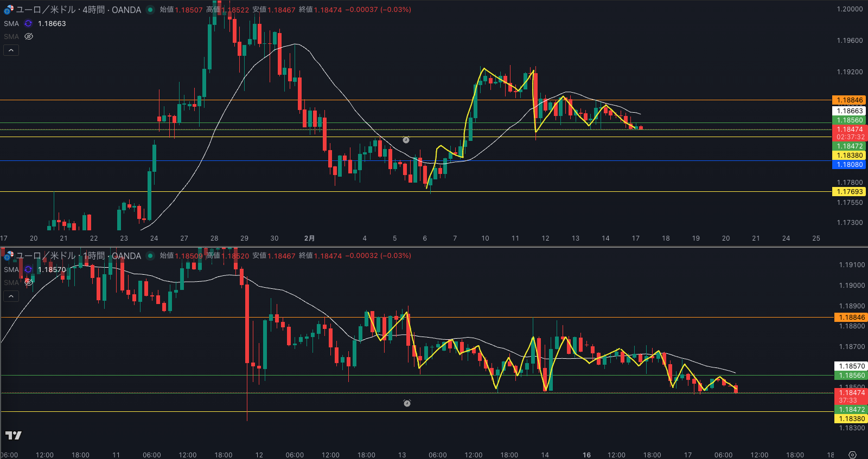
Task: Click the EUR/USD flag icon on the 4-hour chart
Action: click(9, 10)
